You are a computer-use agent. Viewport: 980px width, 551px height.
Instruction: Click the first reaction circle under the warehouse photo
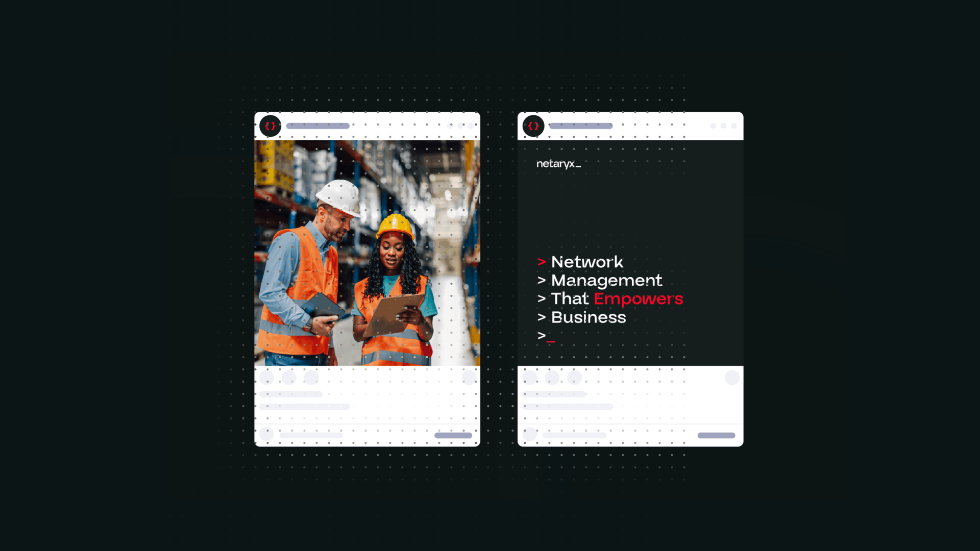(266, 378)
